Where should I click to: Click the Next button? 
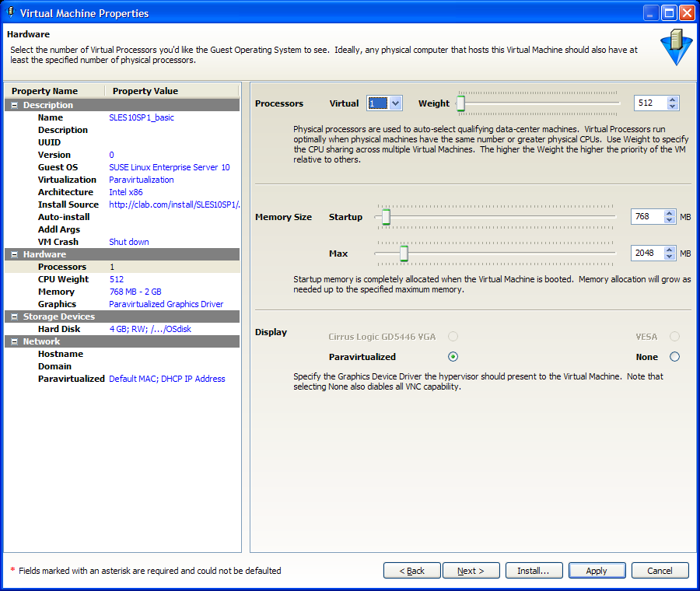point(471,570)
